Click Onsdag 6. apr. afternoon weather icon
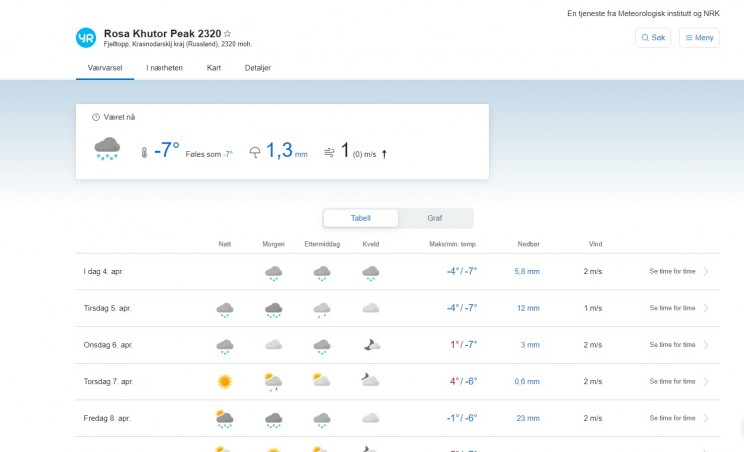The width and height of the screenshot is (744, 452). (322, 346)
